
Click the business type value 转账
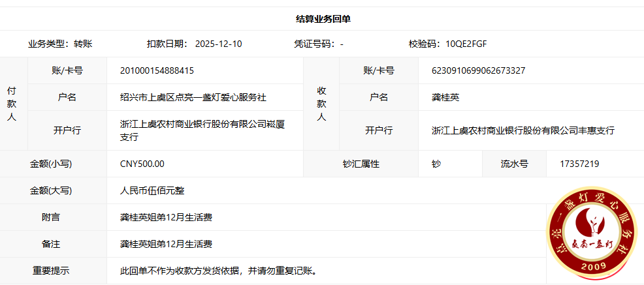(x=83, y=44)
